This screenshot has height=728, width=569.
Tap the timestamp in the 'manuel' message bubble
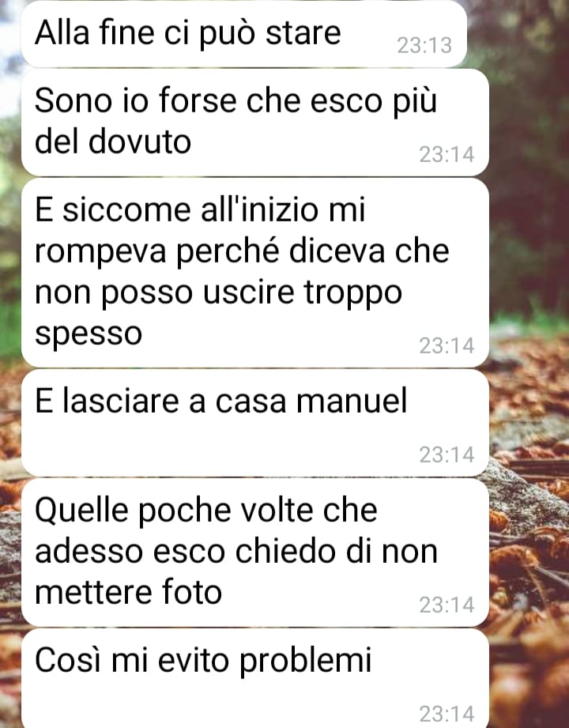point(447,455)
